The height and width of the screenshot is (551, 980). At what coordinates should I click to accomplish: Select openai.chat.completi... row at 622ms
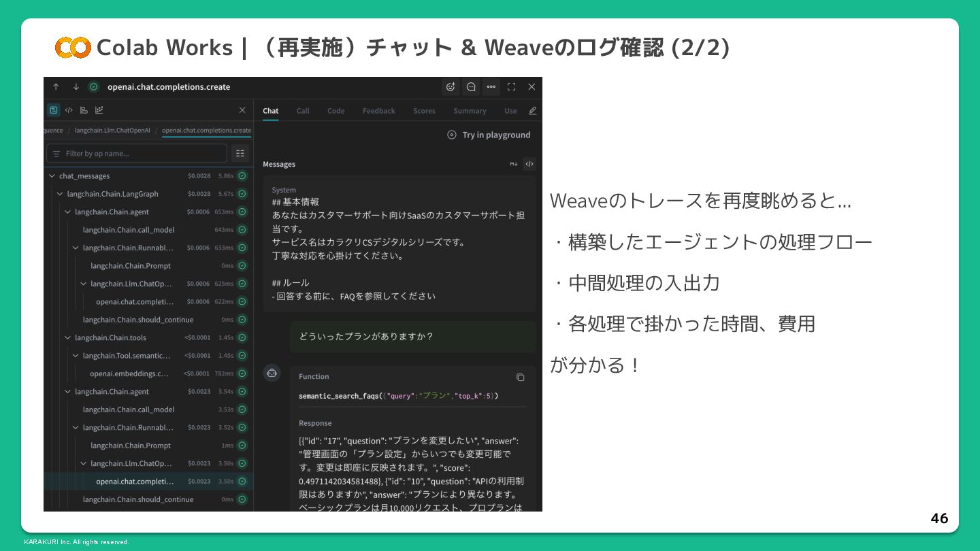(148, 302)
